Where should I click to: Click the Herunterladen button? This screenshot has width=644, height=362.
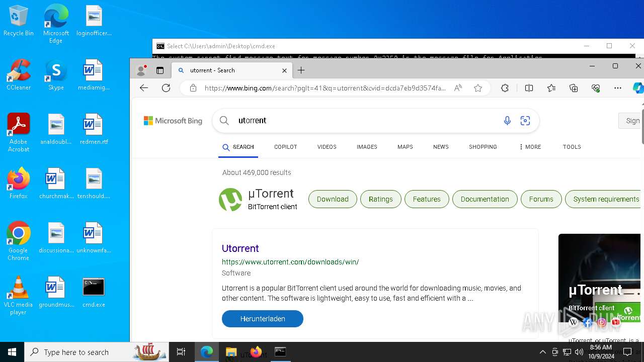click(x=263, y=319)
